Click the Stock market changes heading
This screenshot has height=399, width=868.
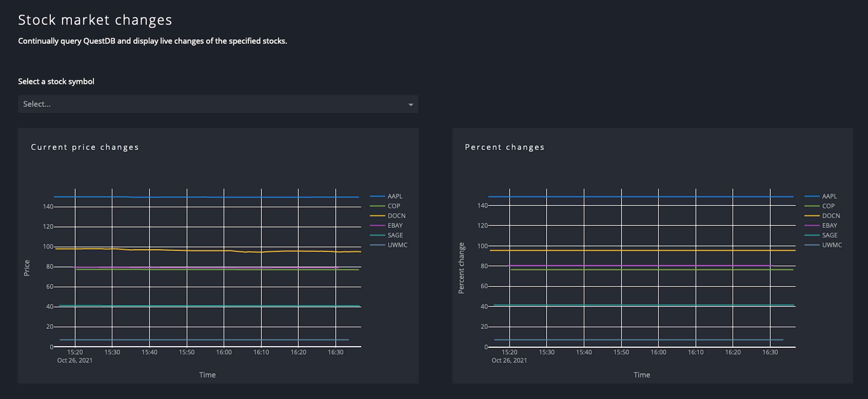(95, 19)
